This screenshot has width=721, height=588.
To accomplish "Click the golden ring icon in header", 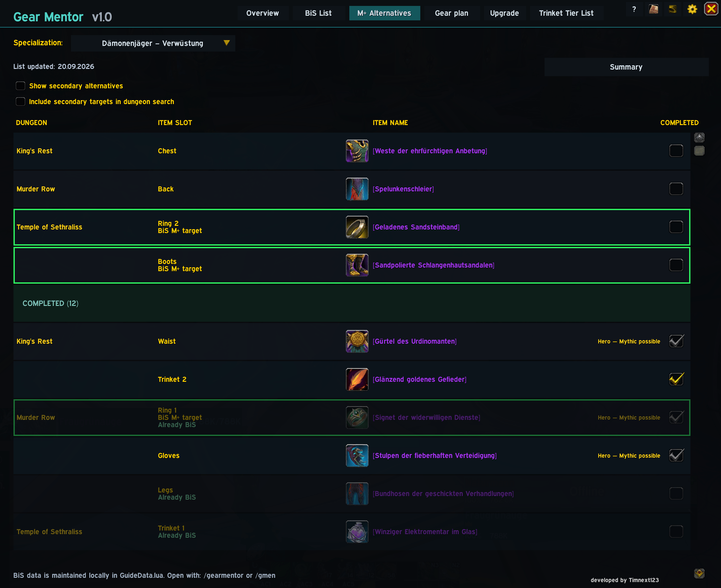I will click(x=672, y=9).
